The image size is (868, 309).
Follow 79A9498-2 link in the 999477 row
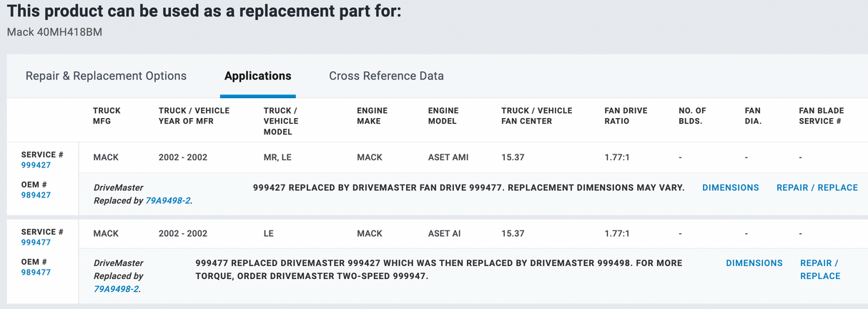coord(116,289)
